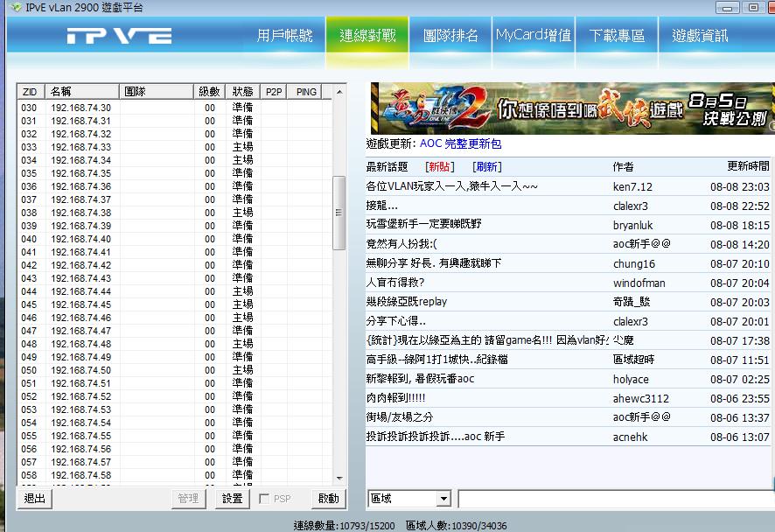Viewport: 775px width, 532px height.
Task: Open the 團隊排名 tab
Action: pos(450,36)
